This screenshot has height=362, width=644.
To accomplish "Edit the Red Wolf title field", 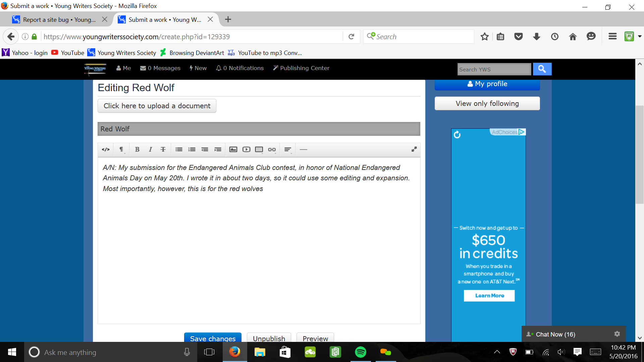I will pyautogui.click(x=259, y=129).
